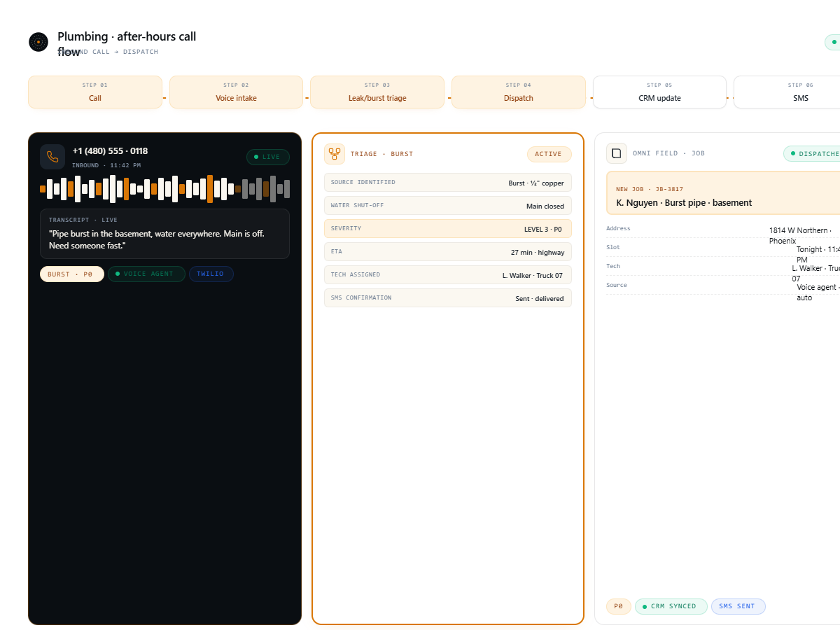Click the SMS Confirmation row
The width and height of the screenshot is (840, 630).
coord(448,298)
